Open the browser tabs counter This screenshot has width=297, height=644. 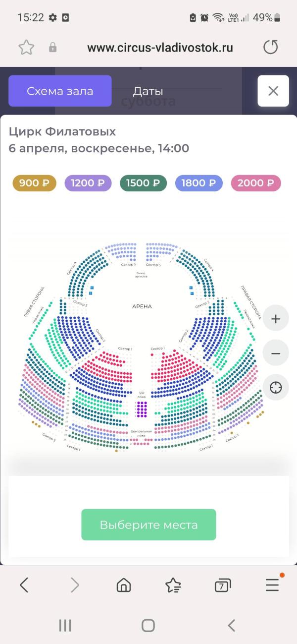pyautogui.click(x=223, y=585)
